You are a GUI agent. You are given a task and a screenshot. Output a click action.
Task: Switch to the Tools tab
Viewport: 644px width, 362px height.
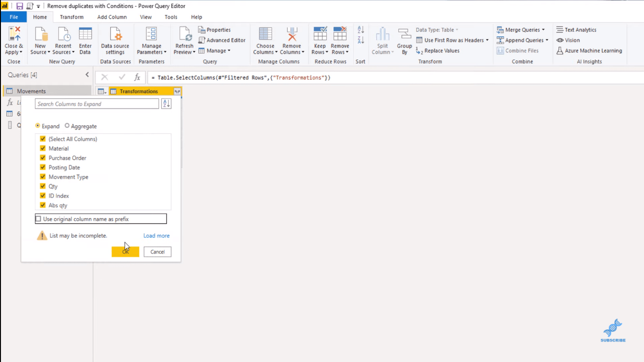(171, 17)
